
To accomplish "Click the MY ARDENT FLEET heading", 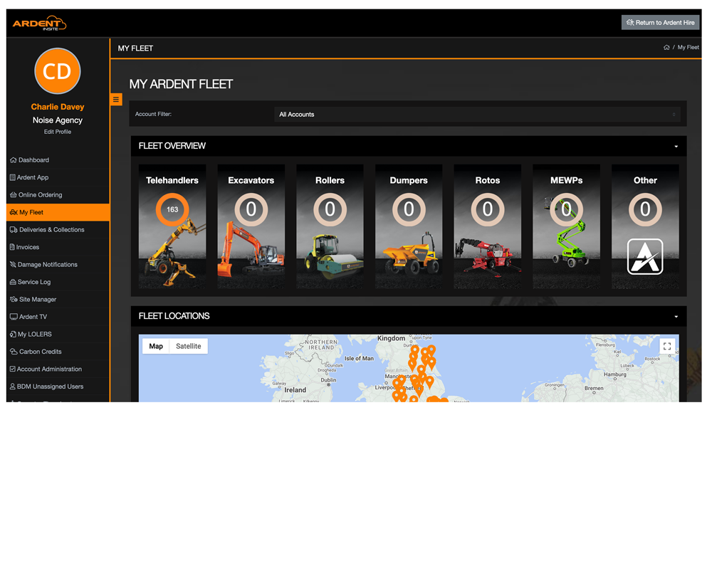I will (x=181, y=85).
